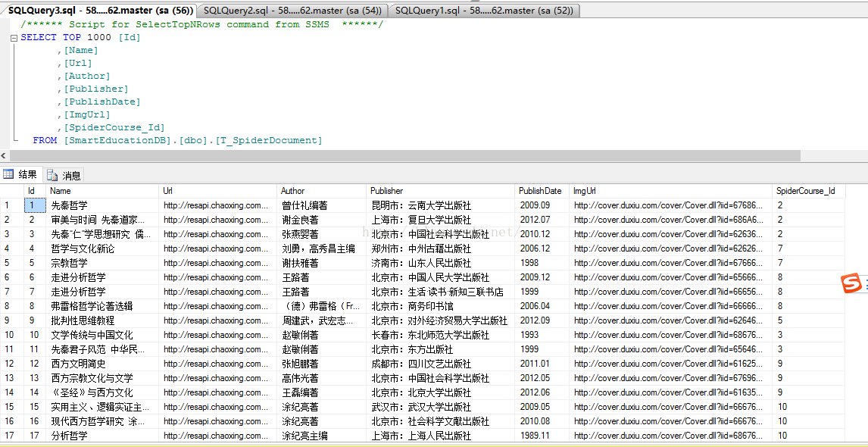
Task: Open the 消息 messages tab
Action: (64, 176)
